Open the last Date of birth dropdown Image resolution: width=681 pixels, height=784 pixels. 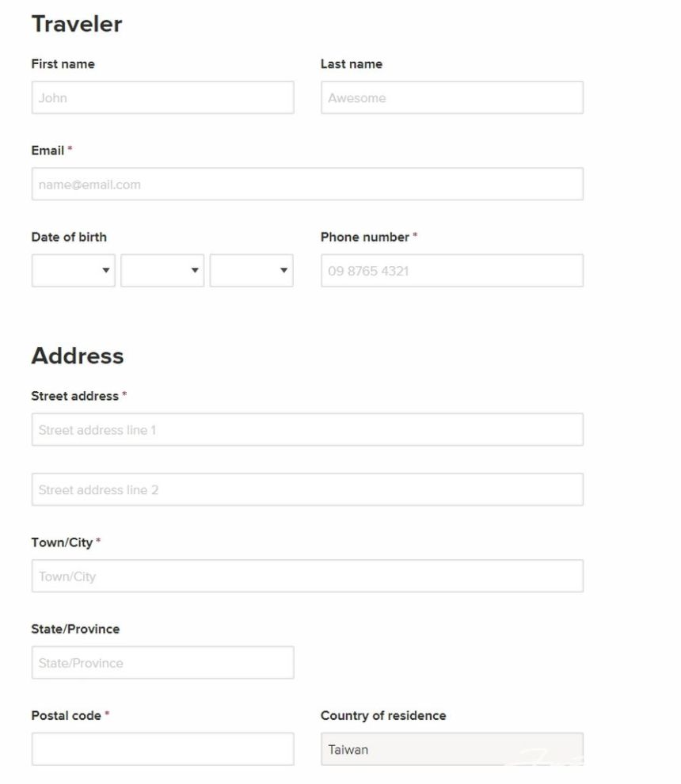coord(251,270)
